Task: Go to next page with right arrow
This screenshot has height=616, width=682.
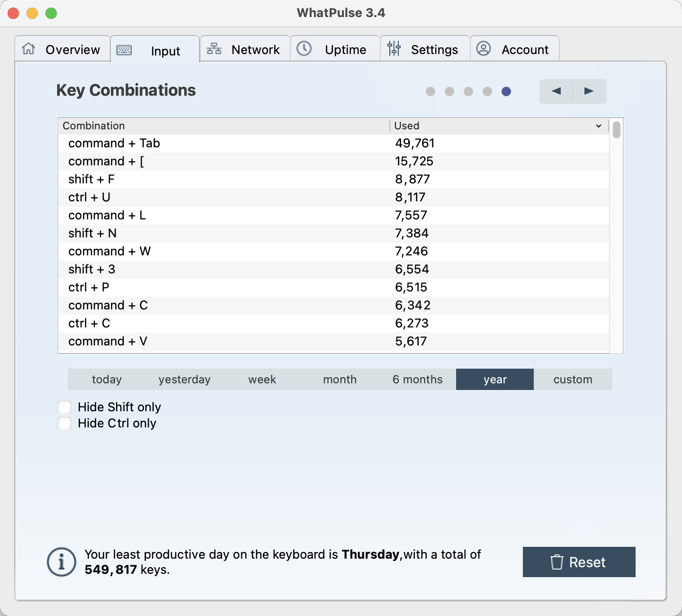Action: 589,91
